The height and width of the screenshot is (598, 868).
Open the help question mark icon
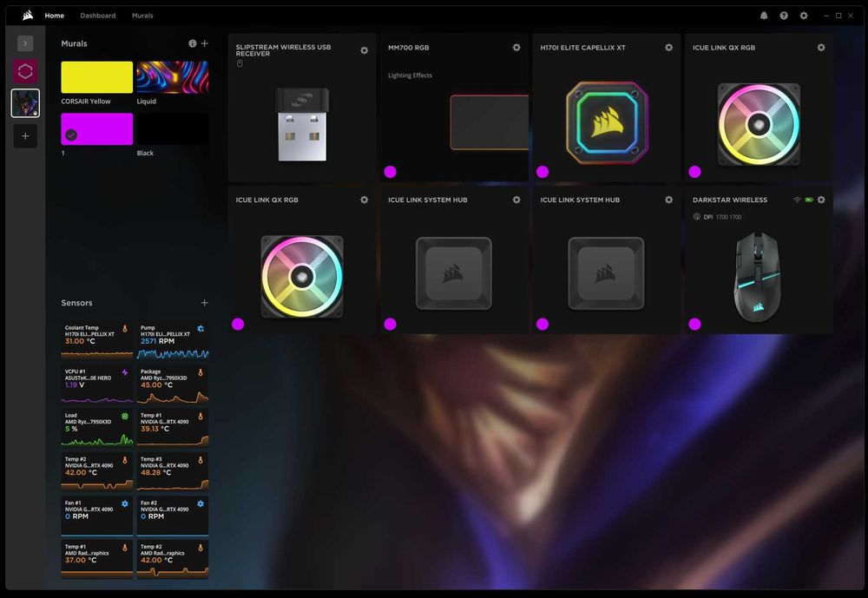[784, 16]
